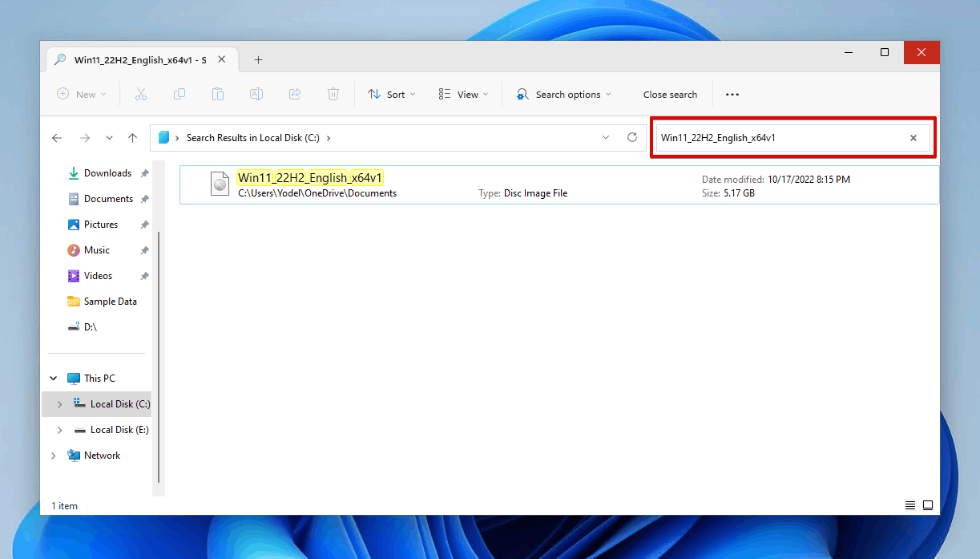Click the Cut scissors icon
This screenshot has width=980, height=559.
tap(141, 95)
